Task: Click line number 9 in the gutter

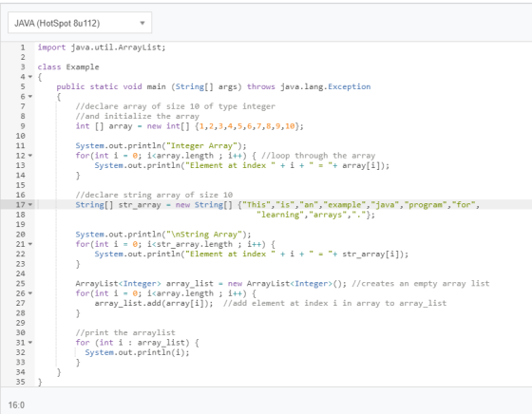Action: click(23, 125)
